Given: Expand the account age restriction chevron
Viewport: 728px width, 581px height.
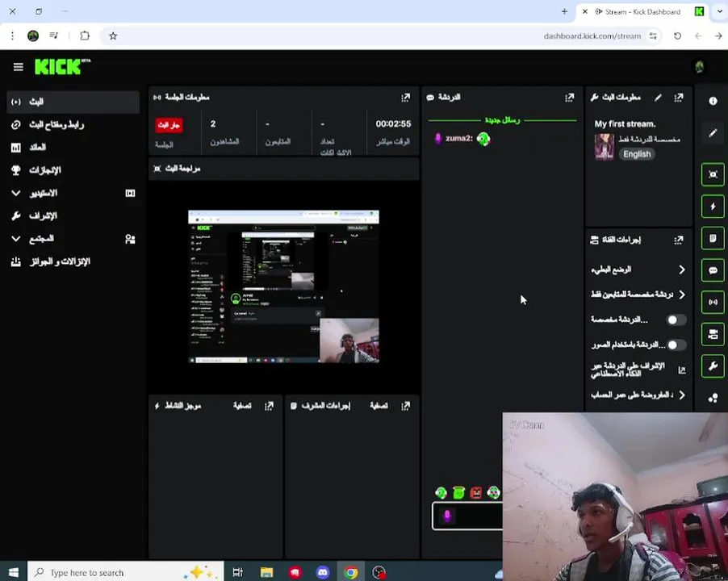Looking at the screenshot, I should coord(681,395).
